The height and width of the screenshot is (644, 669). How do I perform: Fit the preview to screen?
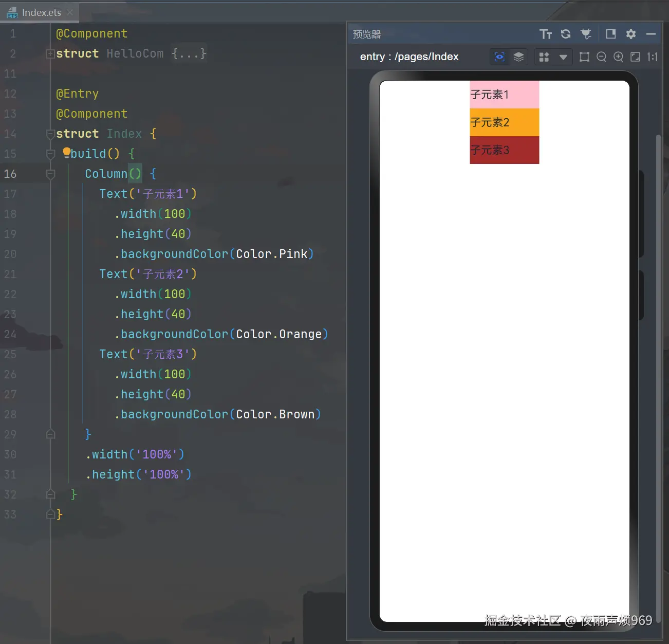[635, 57]
